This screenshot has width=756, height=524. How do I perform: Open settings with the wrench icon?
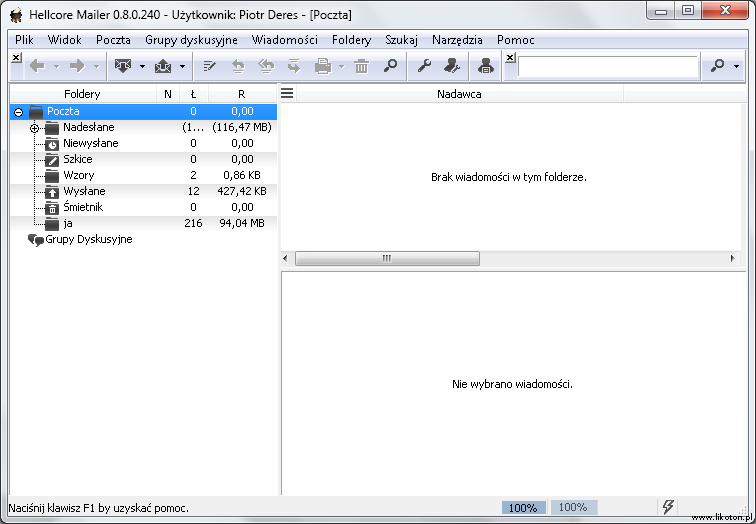[424, 66]
